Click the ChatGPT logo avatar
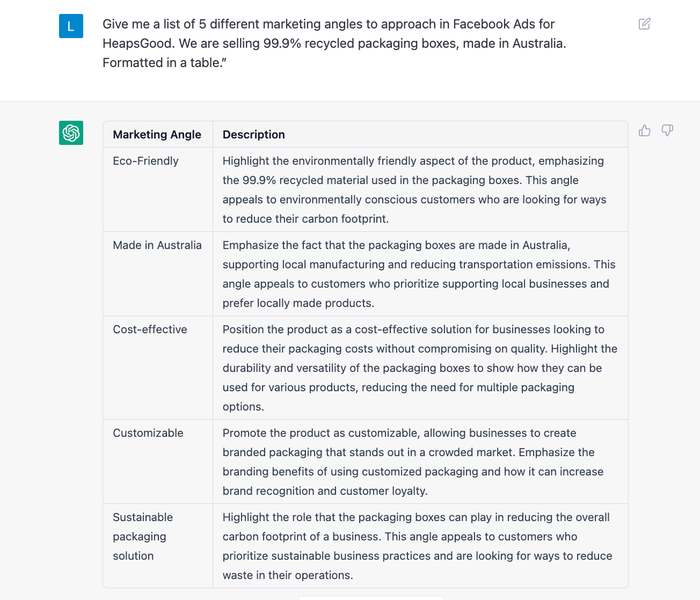700x600 pixels. coord(71,133)
